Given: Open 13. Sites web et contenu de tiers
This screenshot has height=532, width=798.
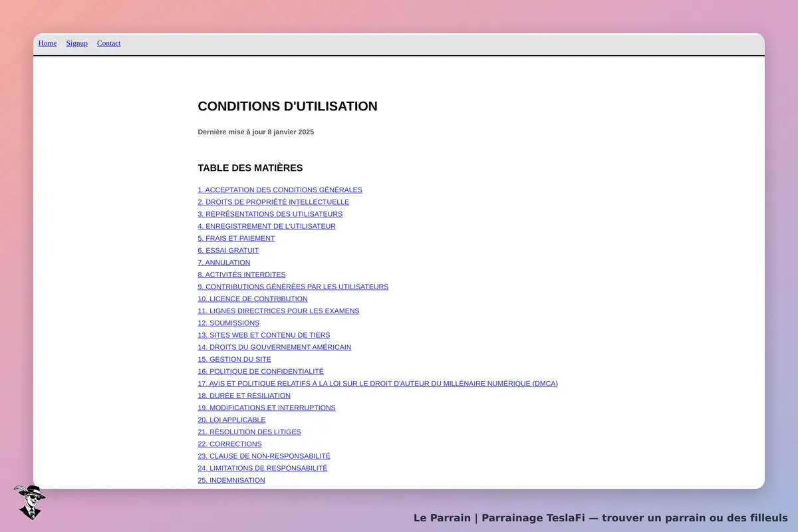Looking at the screenshot, I should pyautogui.click(x=264, y=335).
